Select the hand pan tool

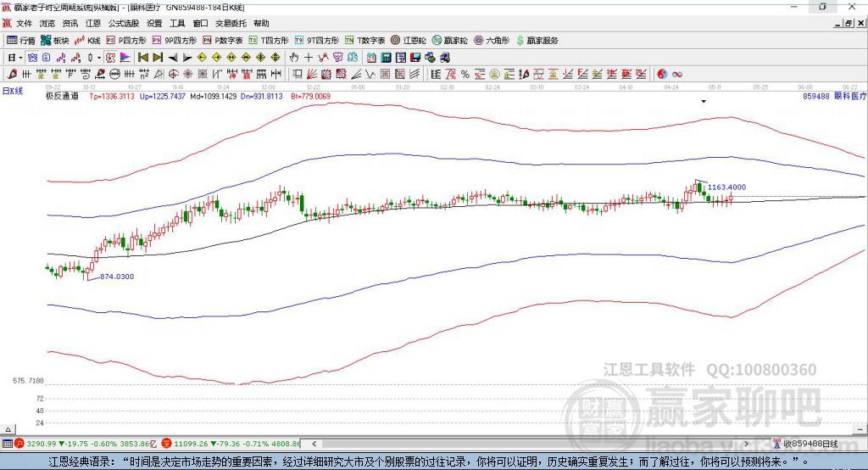tap(293, 58)
